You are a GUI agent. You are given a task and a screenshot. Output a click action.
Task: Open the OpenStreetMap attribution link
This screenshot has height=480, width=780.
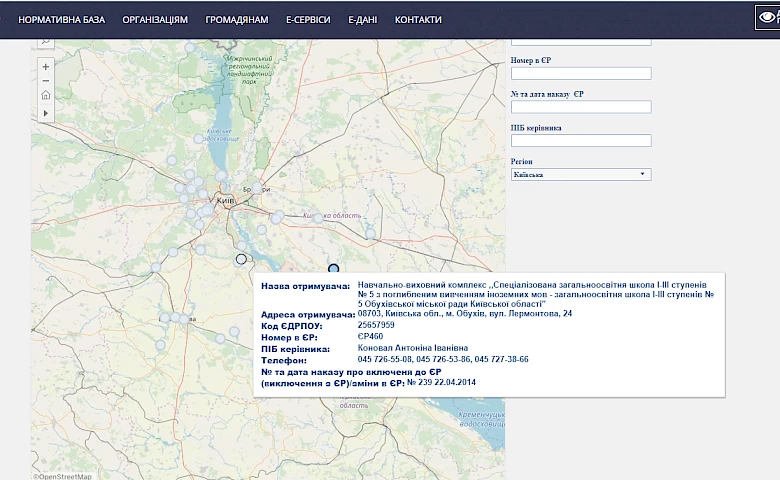(63, 477)
